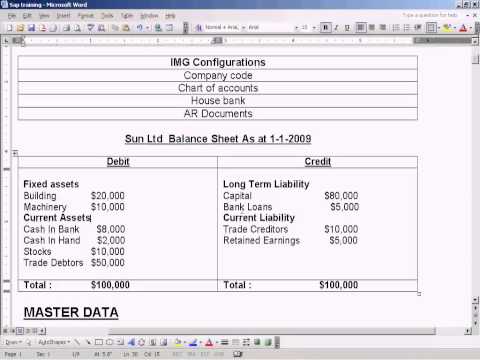The width and height of the screenshot is (480, 360).
Task: Open the File menu
Action: (12, 16)
